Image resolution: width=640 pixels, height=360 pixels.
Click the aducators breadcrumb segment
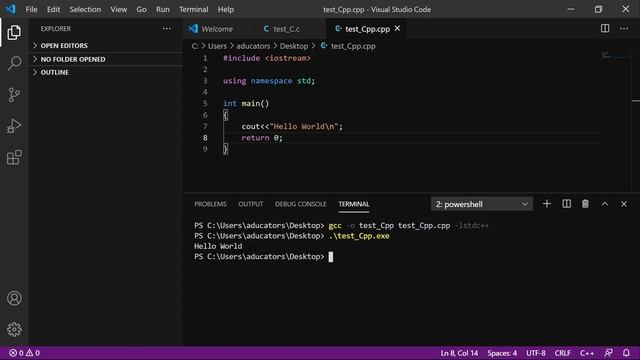pos(253,46)
